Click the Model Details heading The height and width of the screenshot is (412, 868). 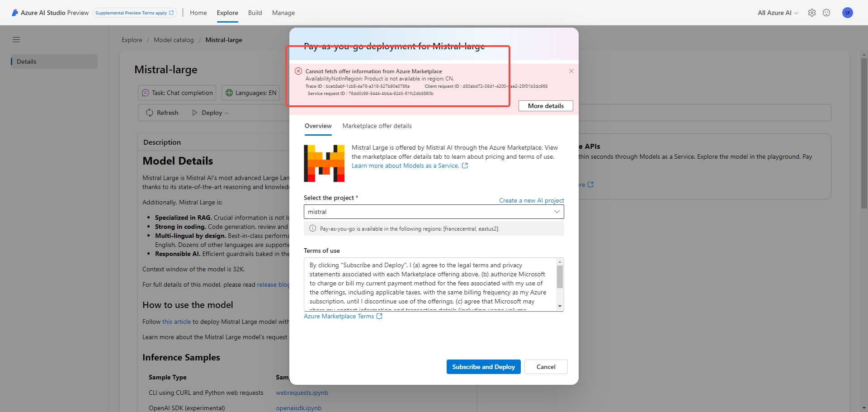178,161
